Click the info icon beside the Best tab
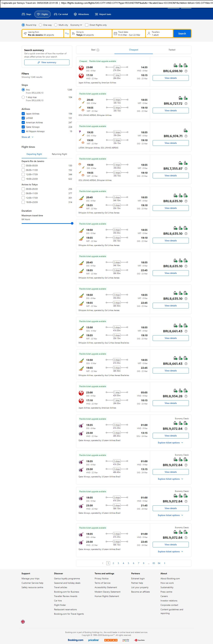This screenshot has height=644, width=213. [x=98, y=50]
